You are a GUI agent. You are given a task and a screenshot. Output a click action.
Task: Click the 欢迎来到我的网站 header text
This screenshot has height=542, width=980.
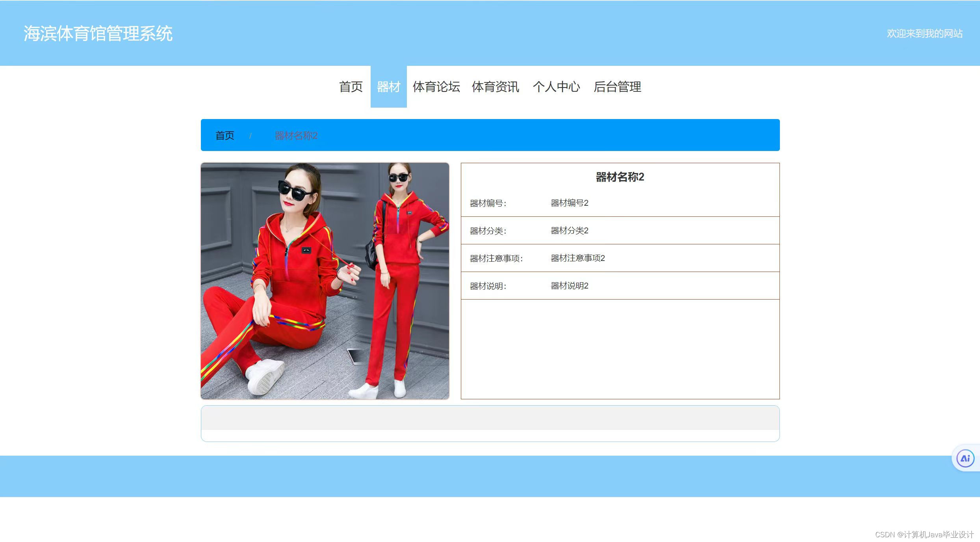(x=924, y=34)
